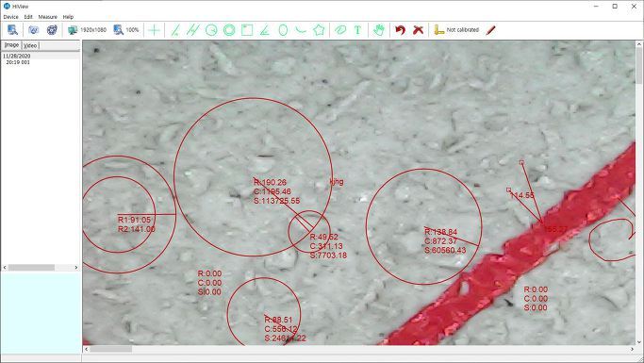Open the 1920x1080 resolution selector
Screen dimensions: 644x363
pyautogui.click(x=87, y=30)
